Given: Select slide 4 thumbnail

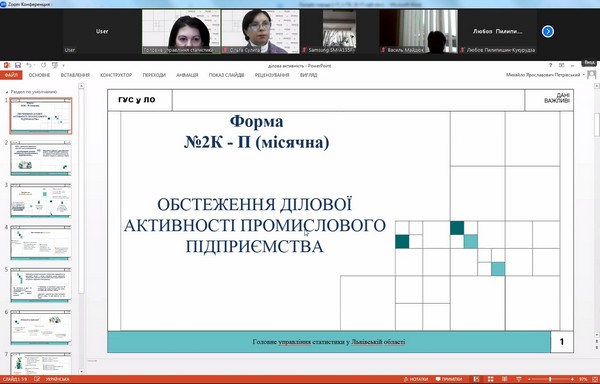Looking at the screenshot, I should (41, 243).
